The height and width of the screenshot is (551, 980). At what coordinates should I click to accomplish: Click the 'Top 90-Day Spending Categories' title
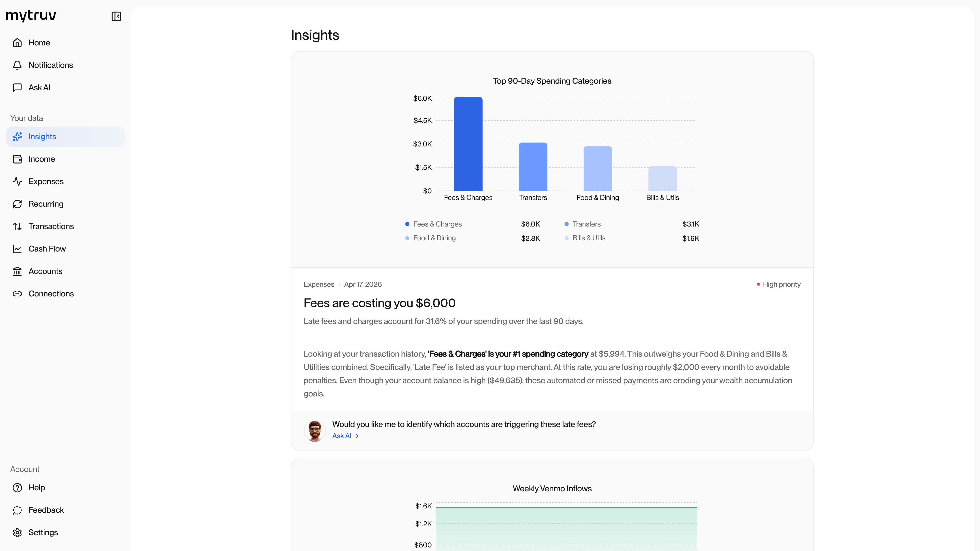coord(552,81)
